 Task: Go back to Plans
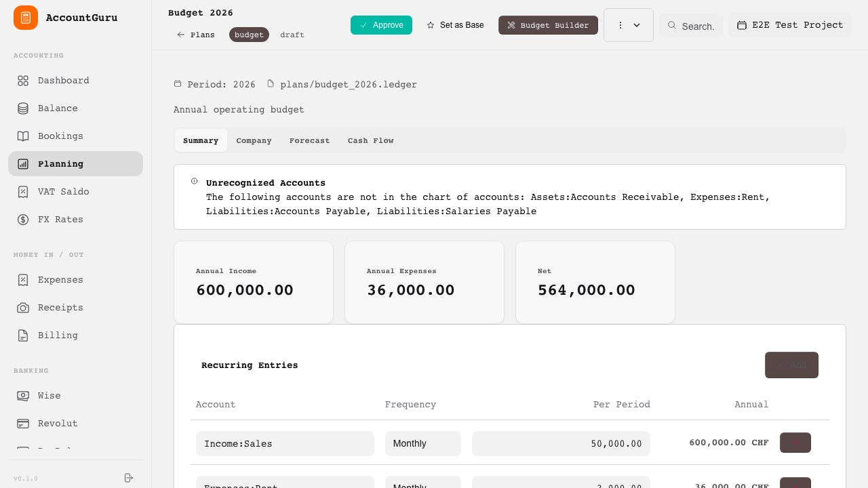pos(196,35)
